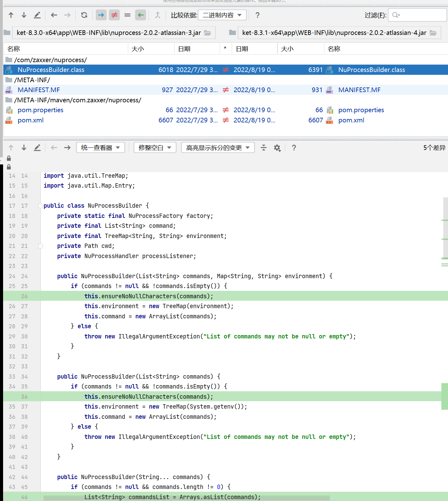Screen dimensions: 448x501
Task: Select left pom.xml file
Action: coord(31,120)
